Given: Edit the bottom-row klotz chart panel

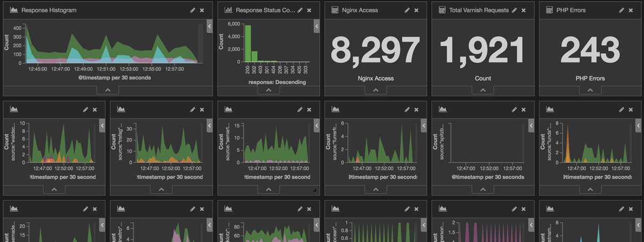Looking at the screenshot, I should pyautogui.click(x=300, y=209).
